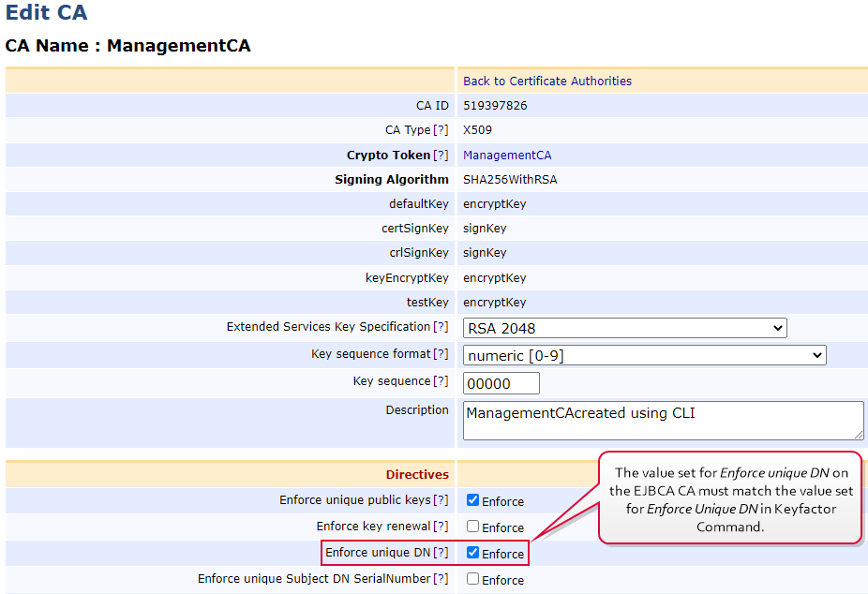Open help for Key sequence
Screen dimensions: 868x594
click(x=441, y=381)
